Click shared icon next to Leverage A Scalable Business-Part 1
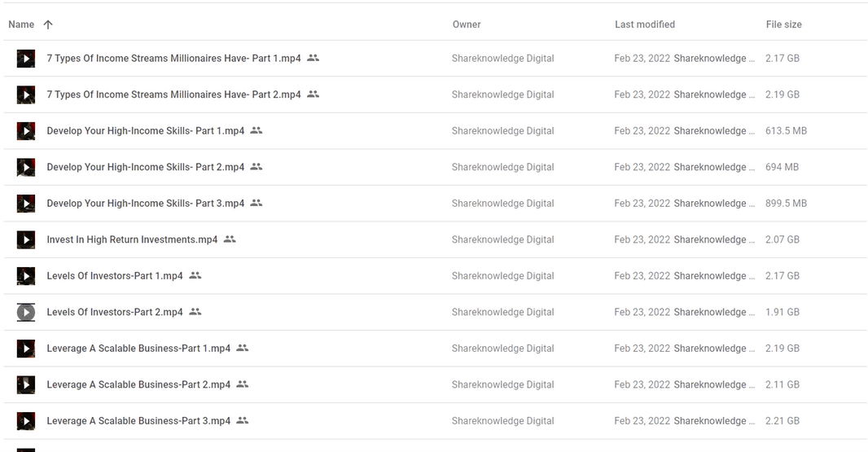The height and width of the screenshot is (452, 868). (x=242, y=348)
